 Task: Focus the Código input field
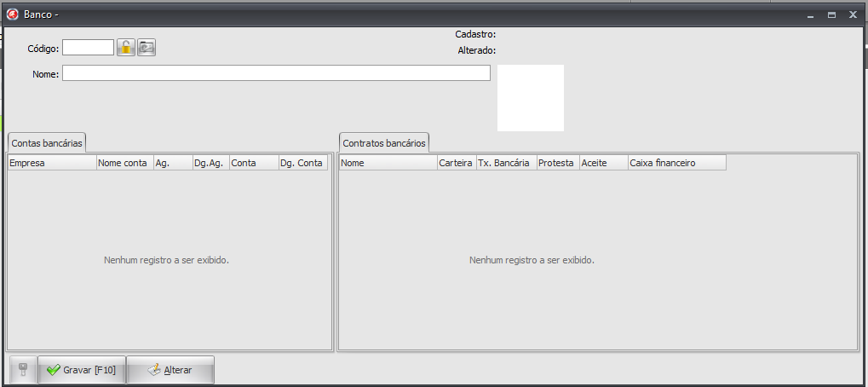click(x=88, y=48)
